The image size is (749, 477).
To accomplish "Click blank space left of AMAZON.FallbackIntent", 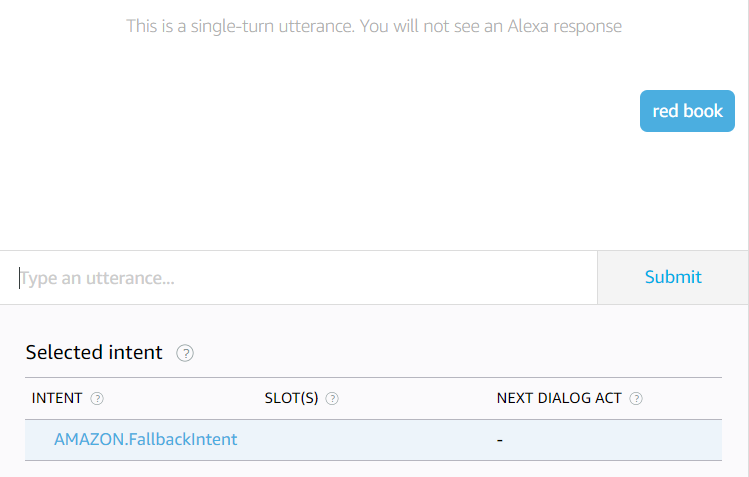I will (x=38, y=440).
